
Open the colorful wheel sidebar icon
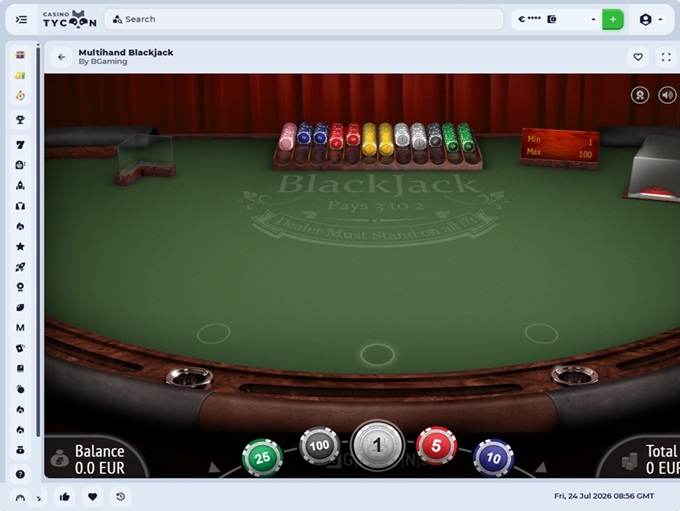(20, 95)
